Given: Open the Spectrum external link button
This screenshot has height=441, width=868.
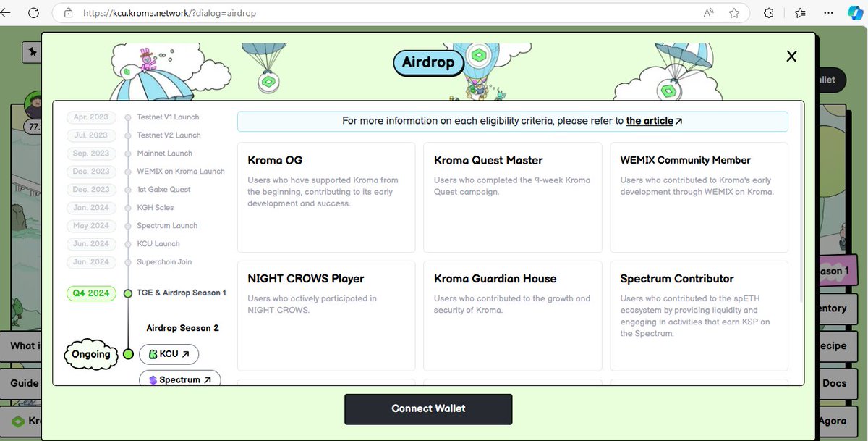Looking at the screenshot, I should 179,379.
